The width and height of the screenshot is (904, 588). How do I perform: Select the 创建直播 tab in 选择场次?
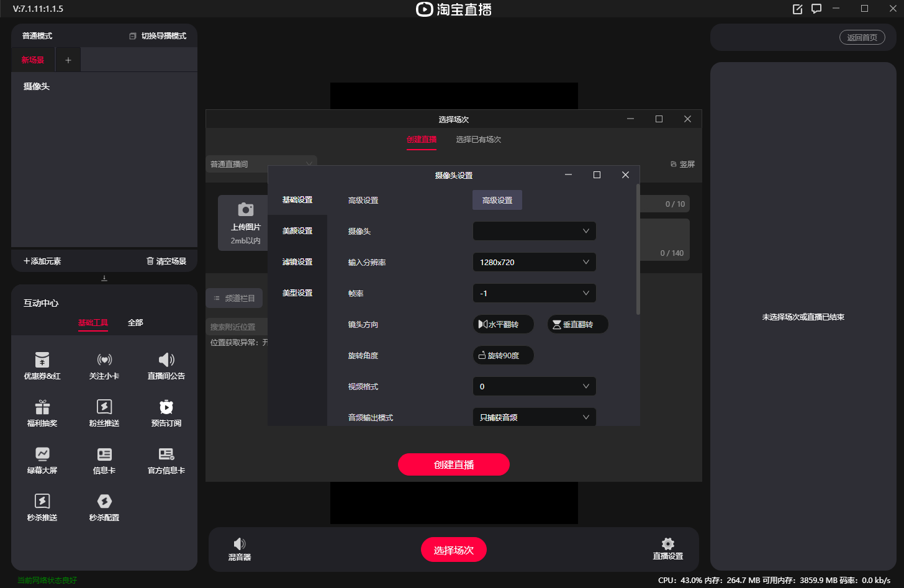coord(422,140)
